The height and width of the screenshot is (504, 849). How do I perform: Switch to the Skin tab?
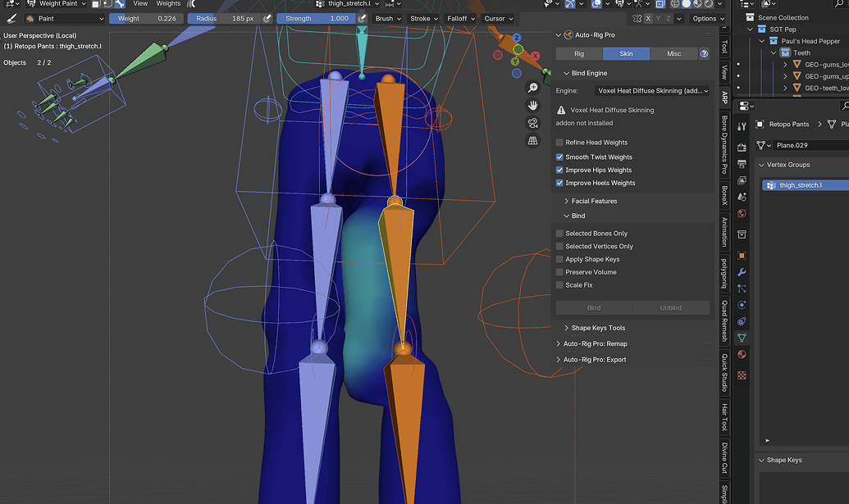626,53
